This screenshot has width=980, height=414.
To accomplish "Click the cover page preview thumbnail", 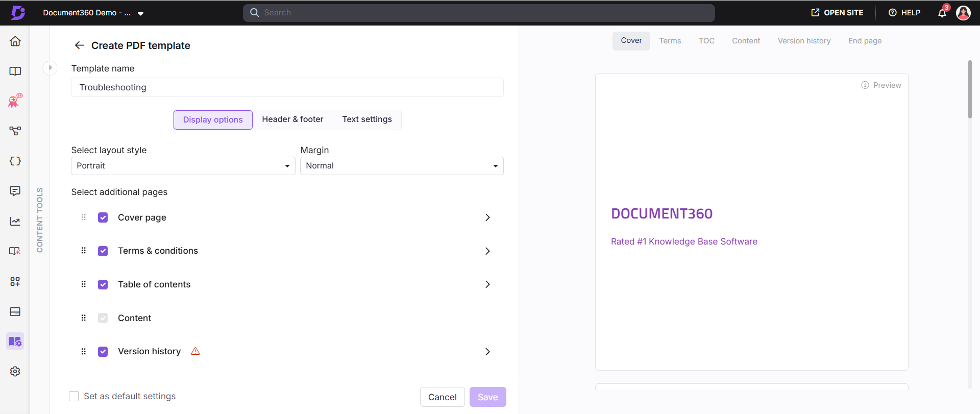I will 752,222.
